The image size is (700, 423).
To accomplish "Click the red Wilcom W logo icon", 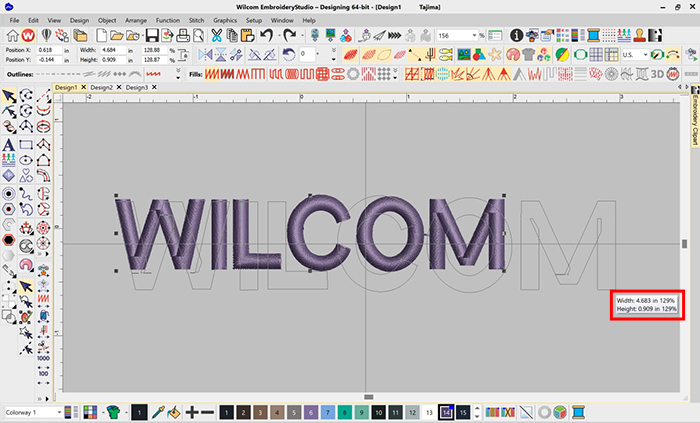I will click(x=28, y=35).
